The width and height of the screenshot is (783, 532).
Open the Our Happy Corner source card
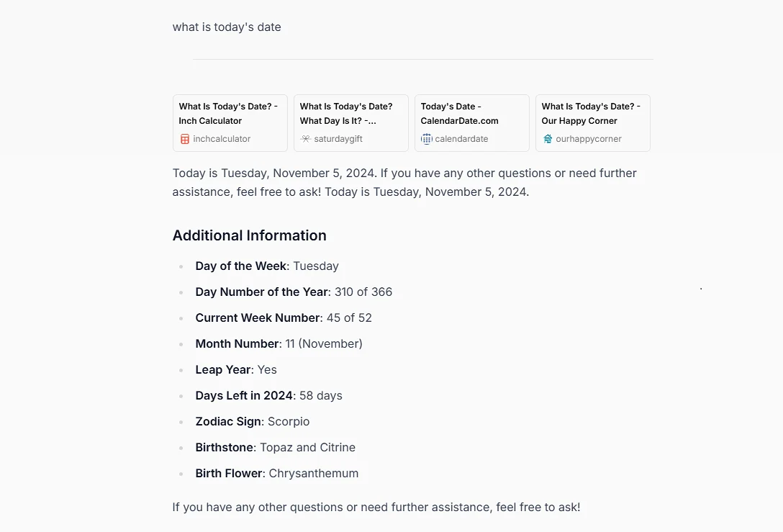[x=593, y=123]
